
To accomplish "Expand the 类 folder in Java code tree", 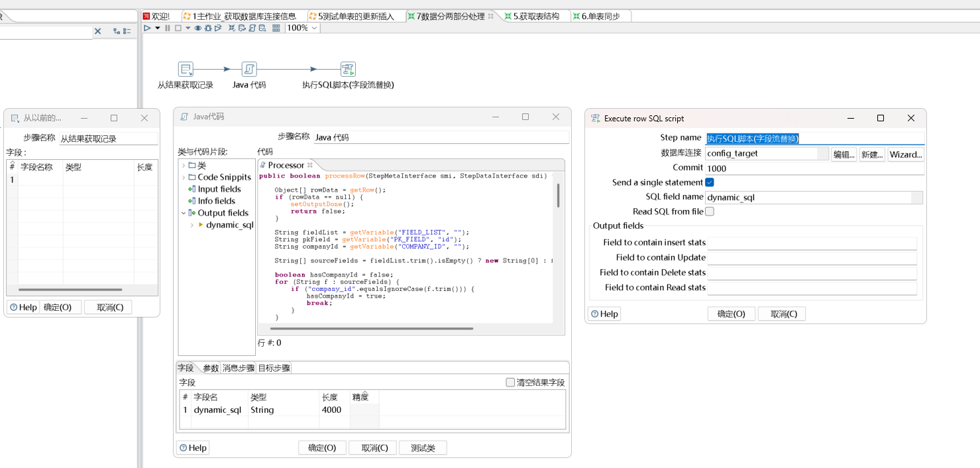I will pyautogui.click(x=184, y=165).
